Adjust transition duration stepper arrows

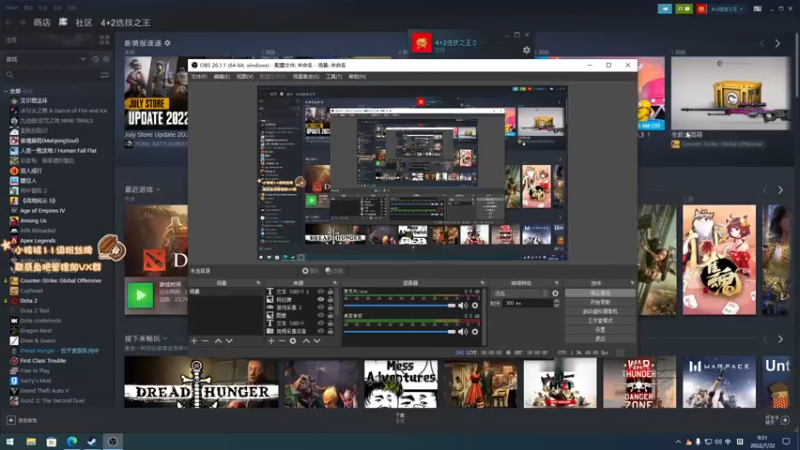556,303
